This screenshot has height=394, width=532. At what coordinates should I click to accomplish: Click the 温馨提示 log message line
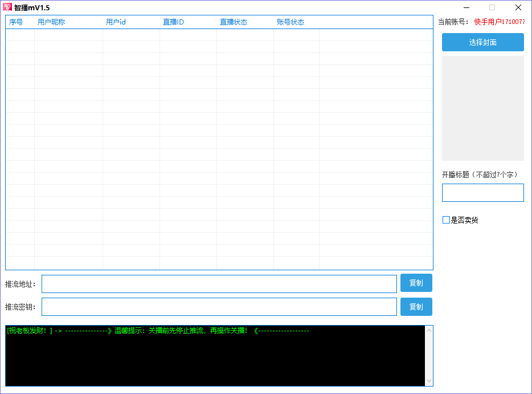coord(158,331)
